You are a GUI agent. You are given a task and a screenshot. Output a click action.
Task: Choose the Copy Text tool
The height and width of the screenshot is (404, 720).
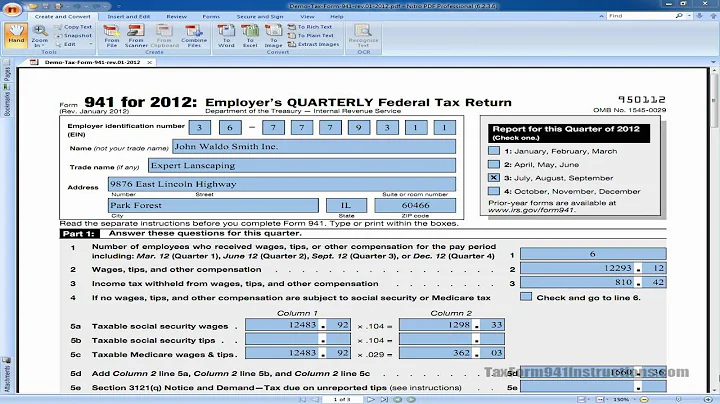point(73,27)
